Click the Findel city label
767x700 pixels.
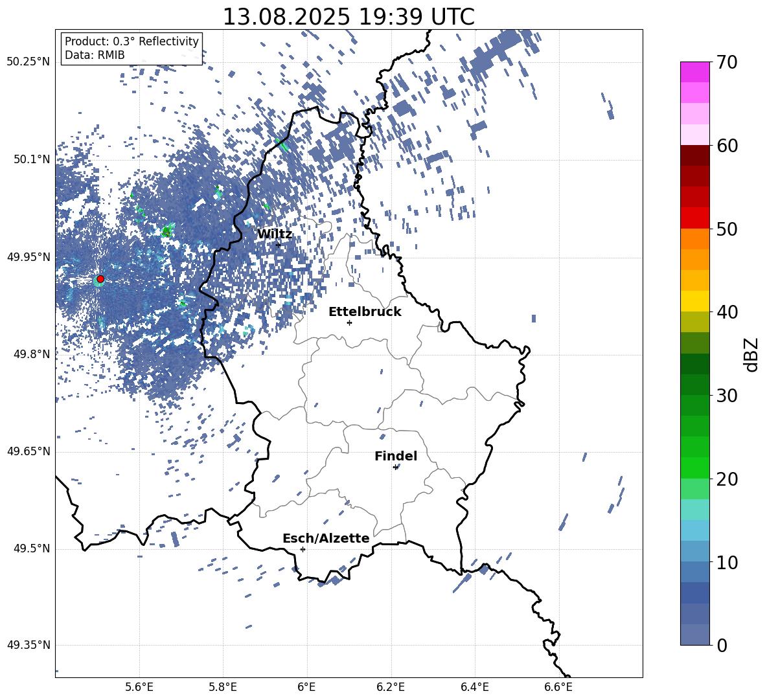396,456
